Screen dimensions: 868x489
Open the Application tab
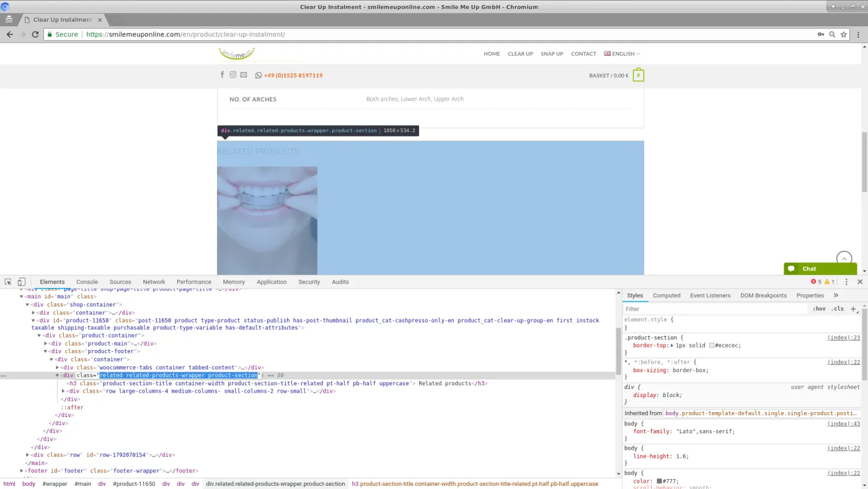click(x=272, y=282)
